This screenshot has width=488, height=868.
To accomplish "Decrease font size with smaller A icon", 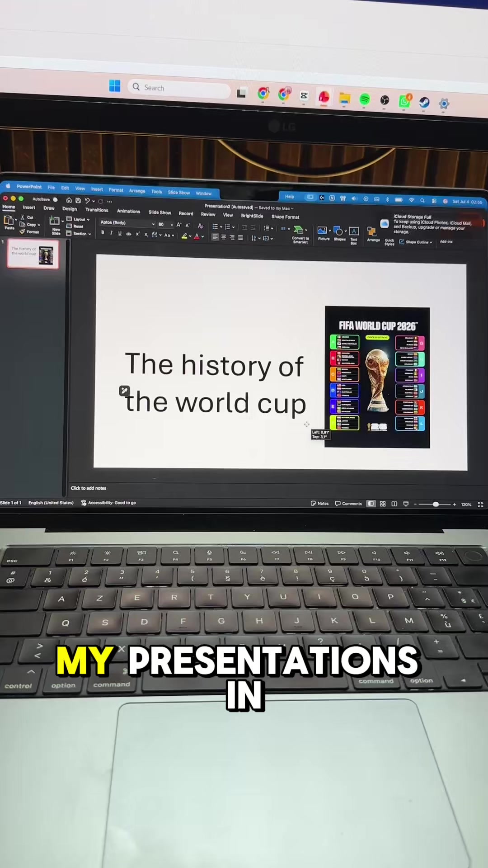I will coord(188,225).
